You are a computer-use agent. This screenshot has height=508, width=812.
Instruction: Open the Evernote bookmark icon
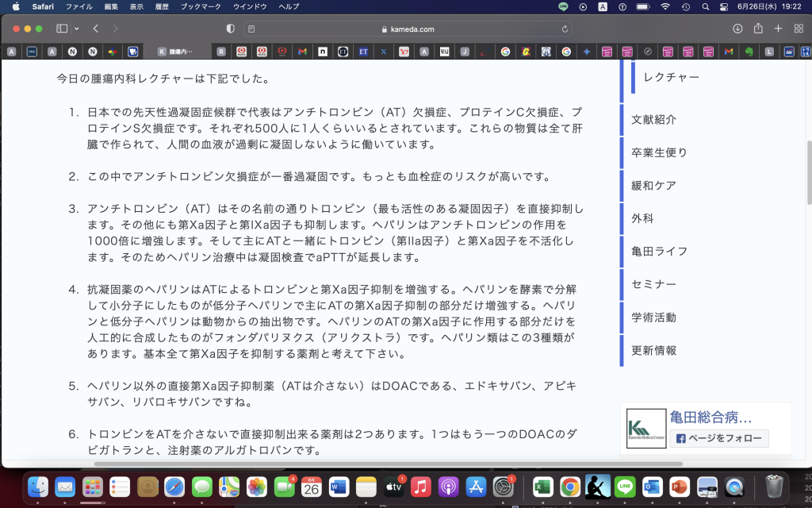pyautogui.click(x=750, y=53)
